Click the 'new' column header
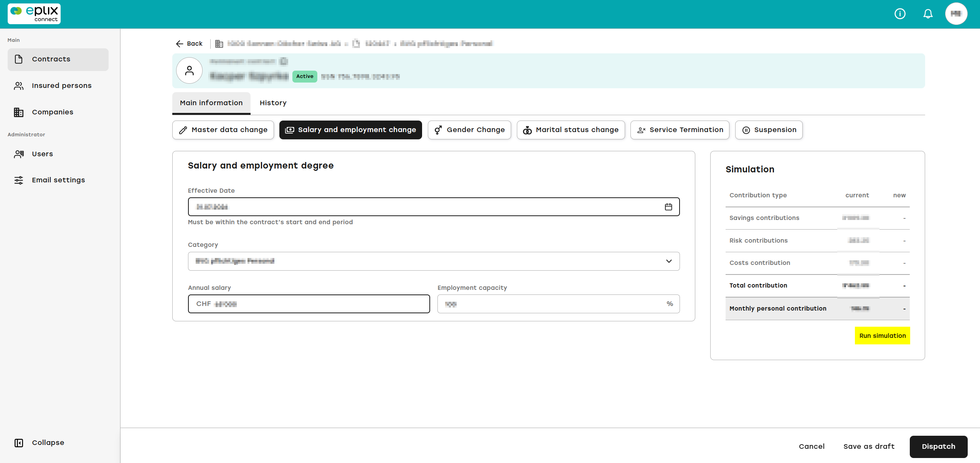This screenshot has width=980, height=463. pos(899,195)
